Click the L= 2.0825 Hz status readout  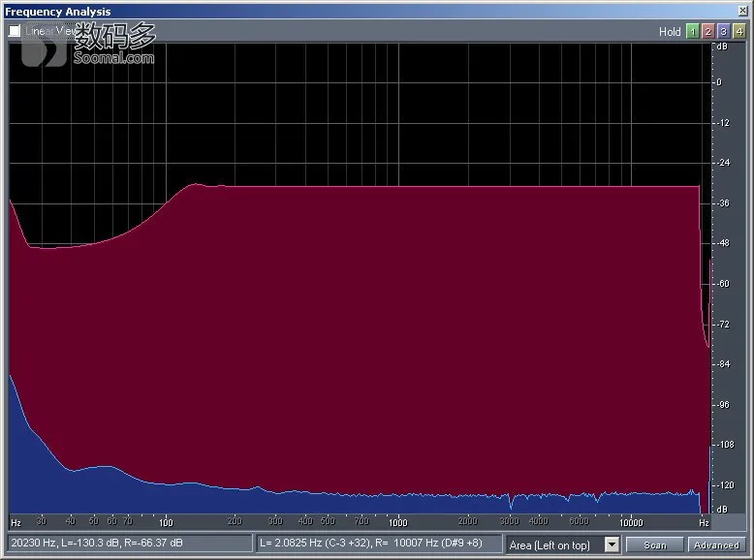(x=379, y=544)
